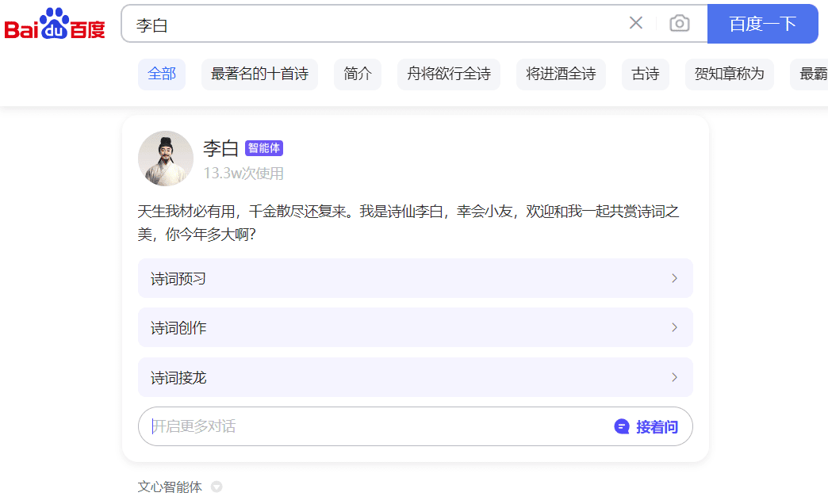Open the 诗词接龙 option
Image resolution: width=828 pixels, height=504 pixels.
(x=415, y=377)
